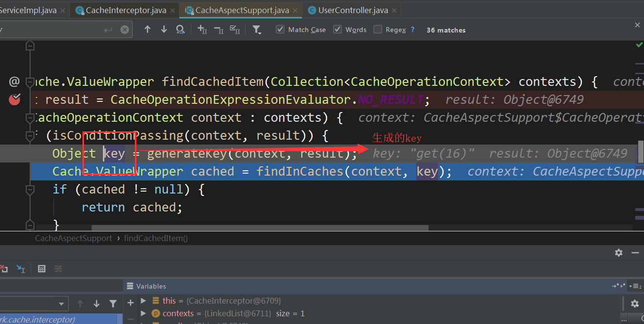The width and height of the screenshot is (644, 324).
Task: Toggle the Words checkbox
Action: point(337,30)
